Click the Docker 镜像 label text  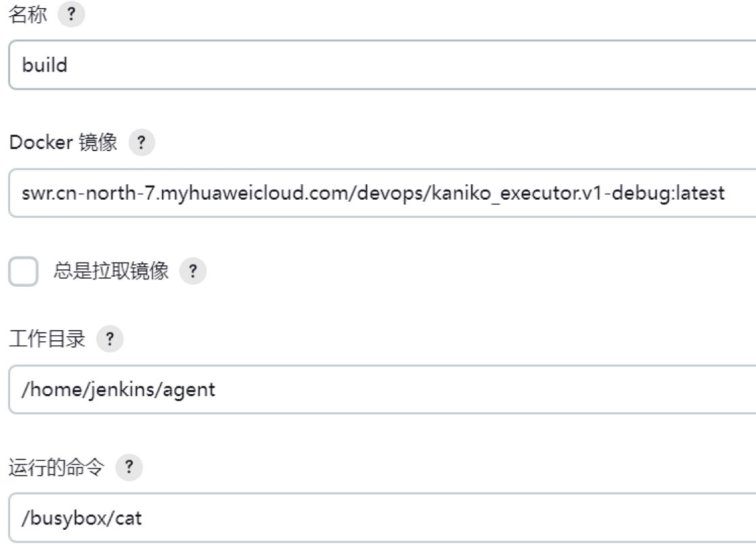tap(62, 144)
